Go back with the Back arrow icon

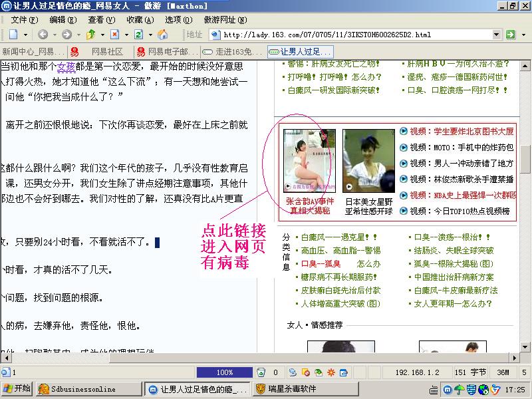43,35
